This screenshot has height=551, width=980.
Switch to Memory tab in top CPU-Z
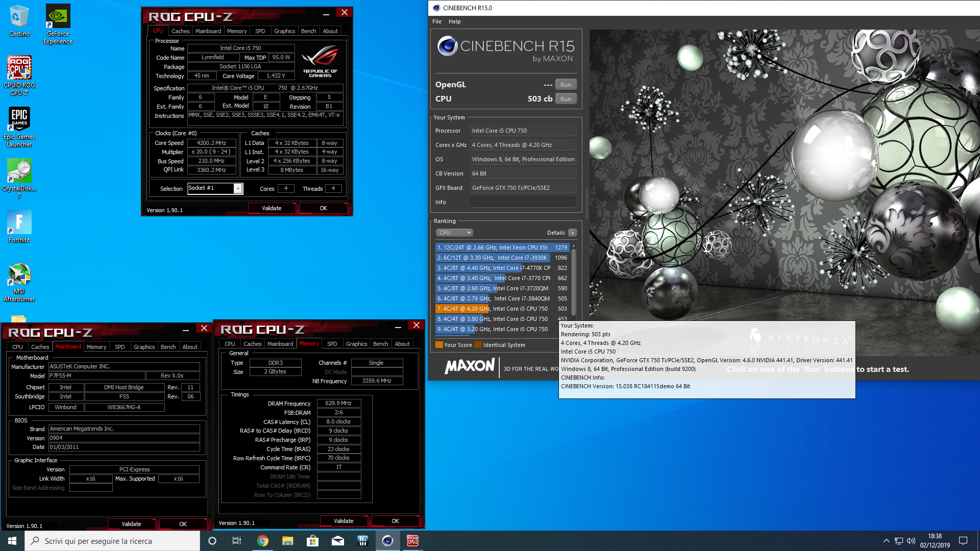(x=237, y=31)
